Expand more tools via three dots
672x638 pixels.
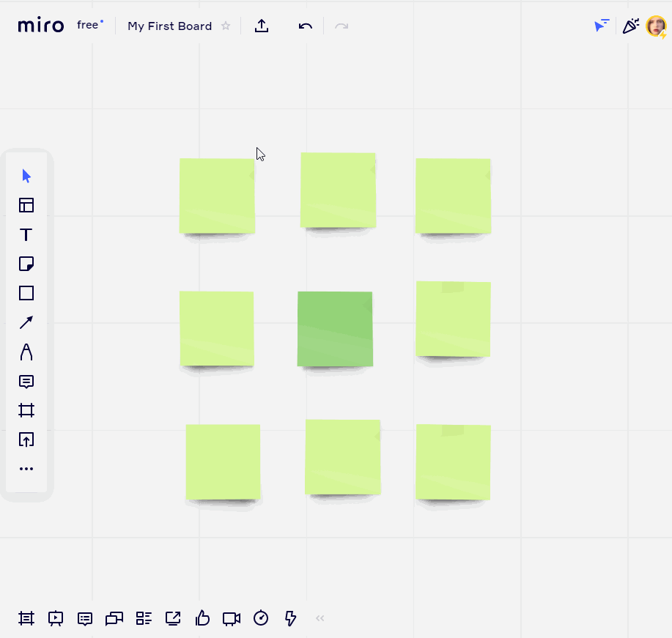pos(26,469)
